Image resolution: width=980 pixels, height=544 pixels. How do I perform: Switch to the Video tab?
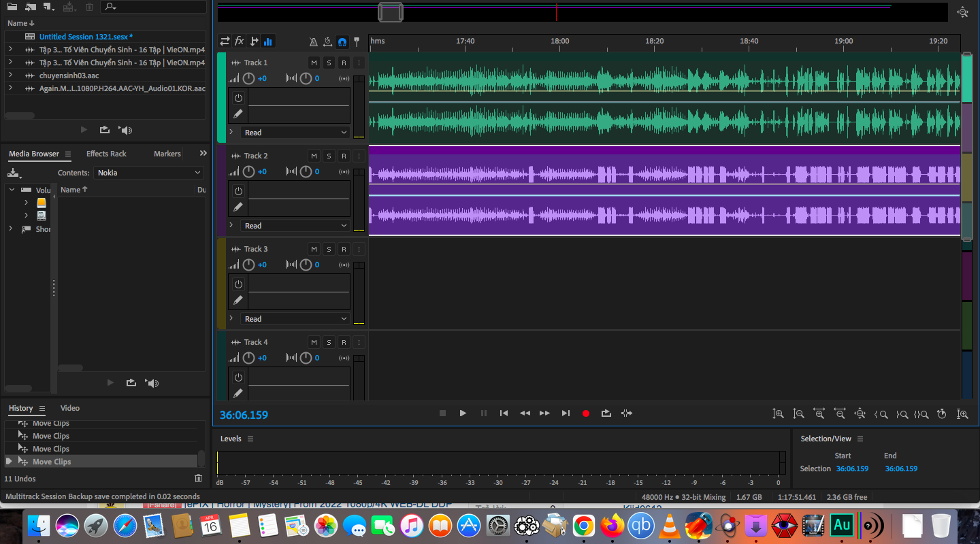(x=70, y=408)
